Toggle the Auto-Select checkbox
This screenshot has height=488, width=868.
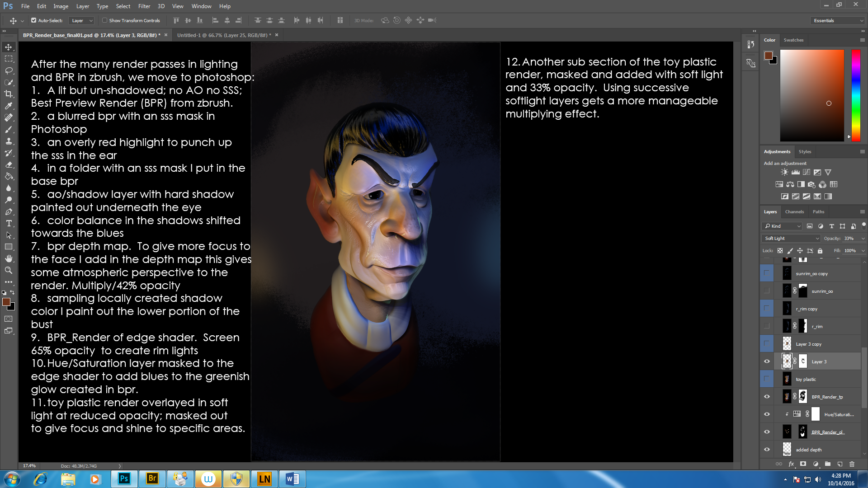tap(33, 20)
